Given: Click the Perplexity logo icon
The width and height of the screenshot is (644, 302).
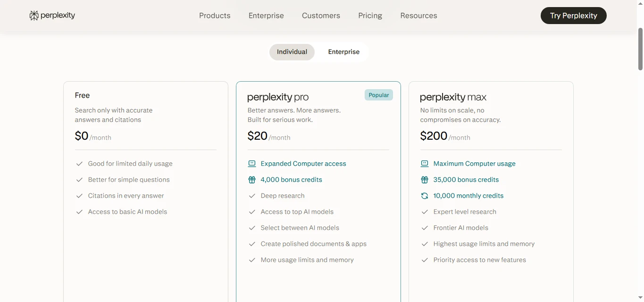Looking at the screenshot, I should (x=34, y=16).
